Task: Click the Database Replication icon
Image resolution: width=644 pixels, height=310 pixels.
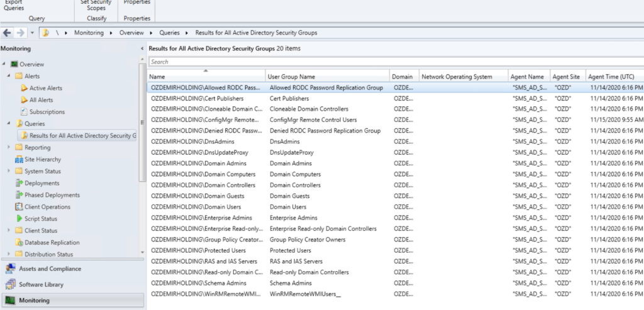Action: pos(19,242)
